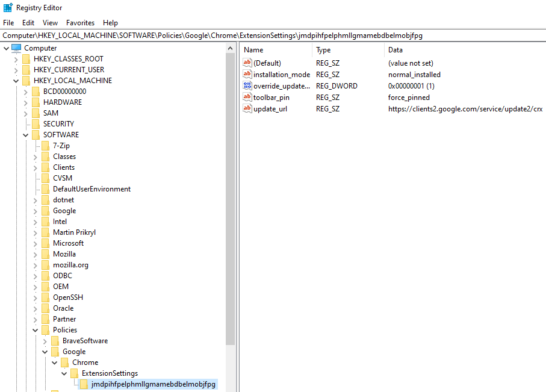Collapse the Chrome key chevron
The height and width of the screenshot is (392, 546).
[55, 362]
